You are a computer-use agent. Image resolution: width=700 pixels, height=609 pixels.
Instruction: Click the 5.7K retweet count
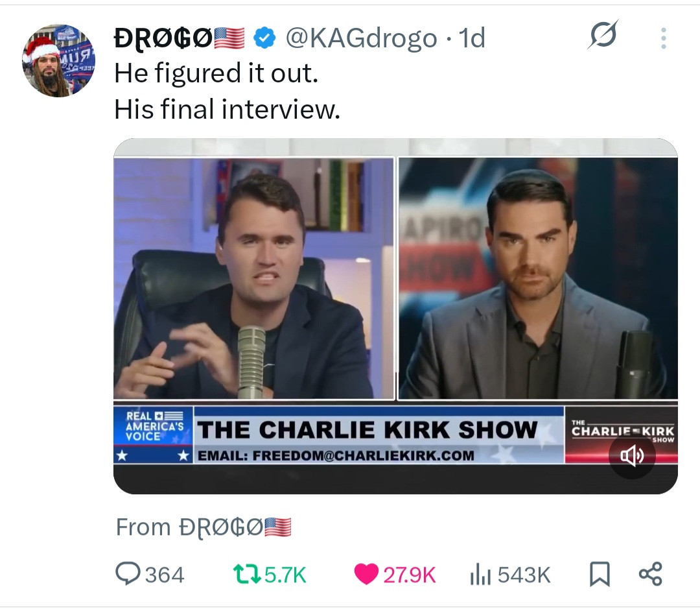(x=285, y=575)
